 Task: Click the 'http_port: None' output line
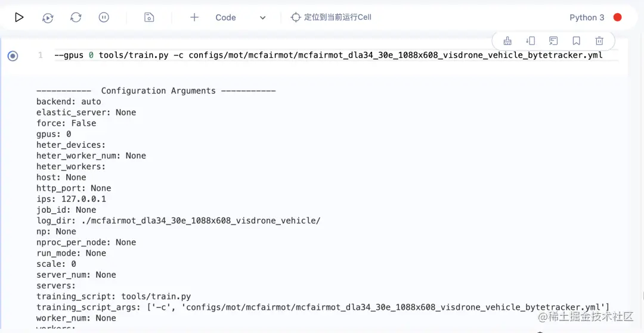coord(74,188)
